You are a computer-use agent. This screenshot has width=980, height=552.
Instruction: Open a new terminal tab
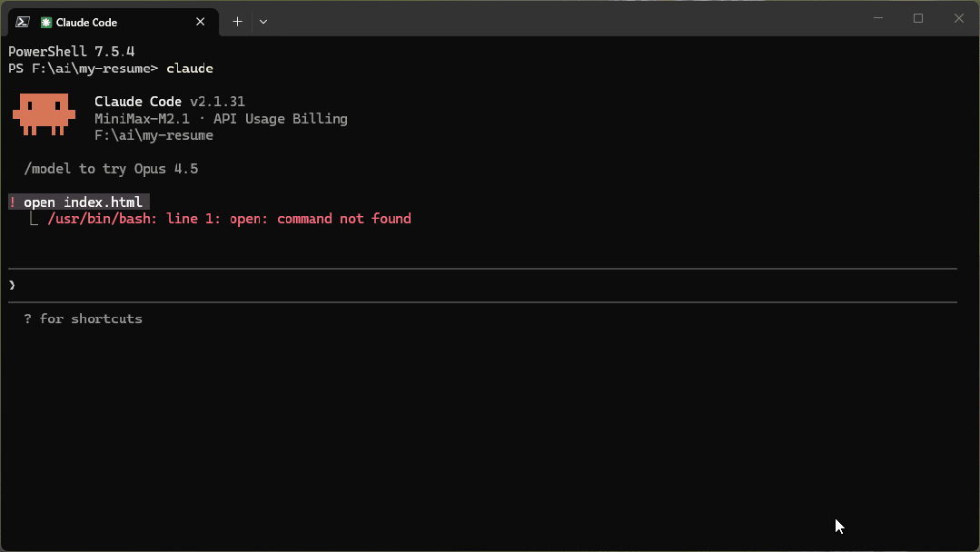pyautogui.click(x=237, y=22)
